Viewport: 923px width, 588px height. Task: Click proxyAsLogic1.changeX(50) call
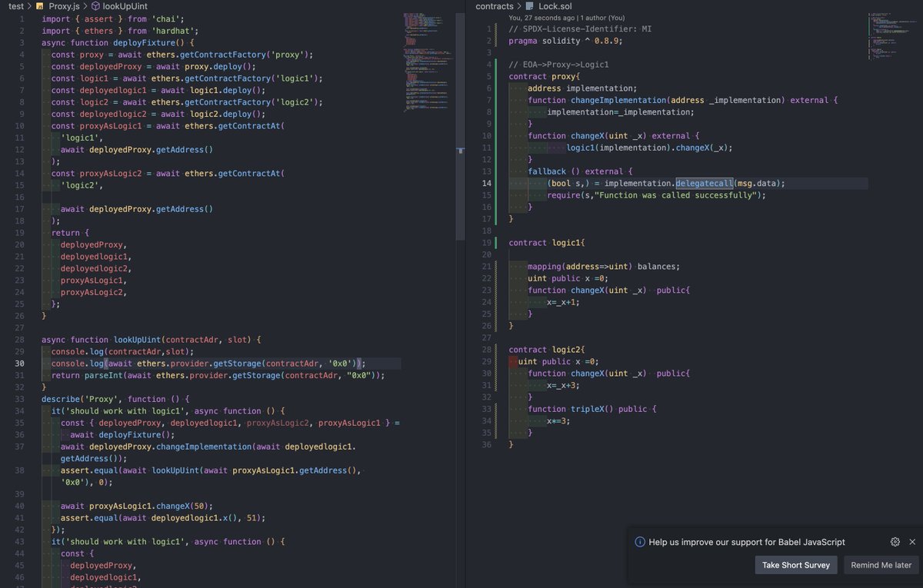tap(150, 506)
